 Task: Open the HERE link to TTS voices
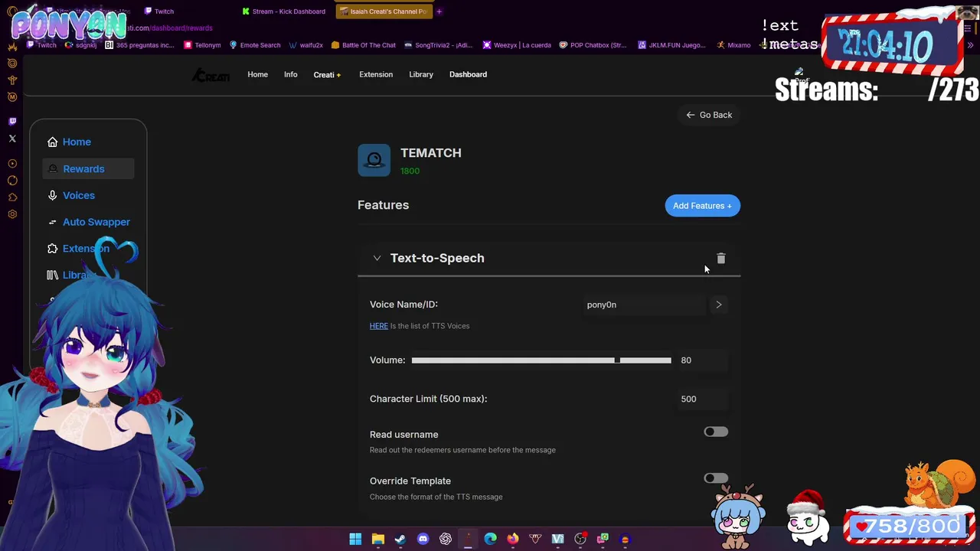(378, 326)
